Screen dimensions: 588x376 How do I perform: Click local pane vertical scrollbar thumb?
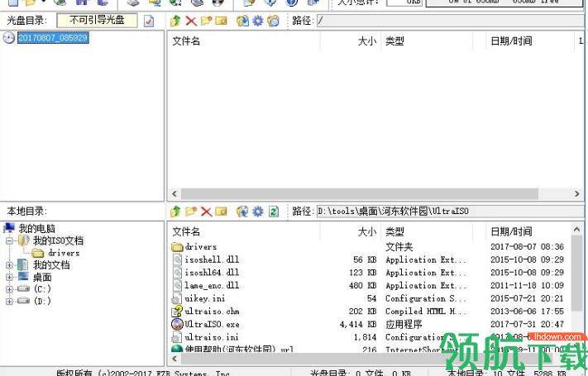click(576, 274)
